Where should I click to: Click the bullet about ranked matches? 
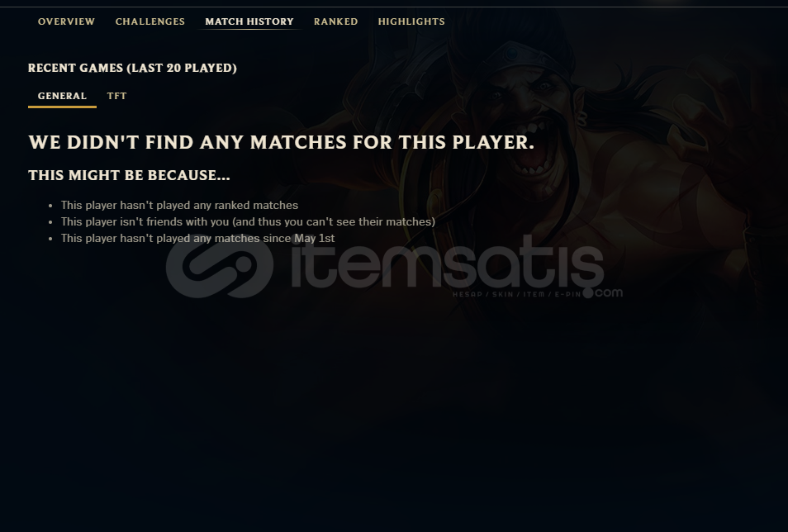pos(179,205)
